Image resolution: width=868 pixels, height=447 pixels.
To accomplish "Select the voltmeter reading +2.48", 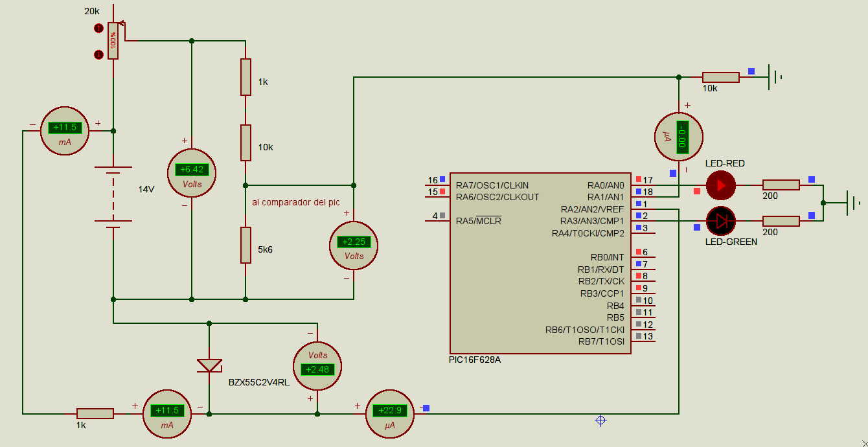I will [x=317, y=365].
